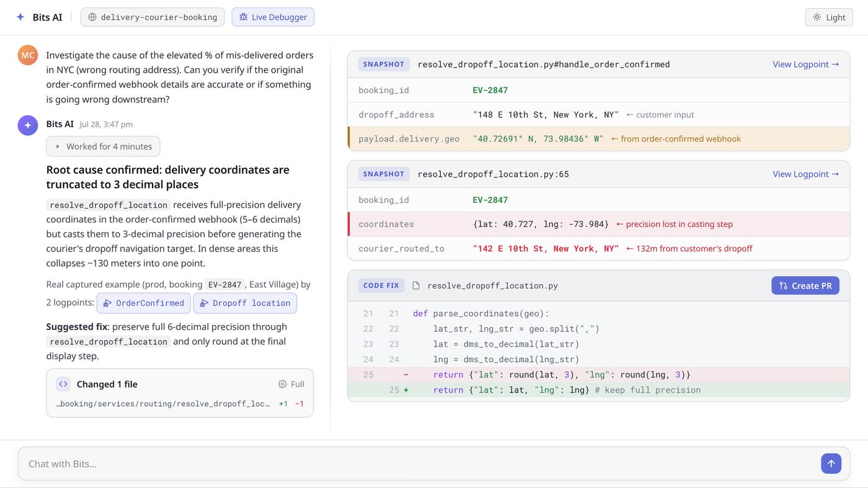Click the Full view gear setting
This screenshot has height=488, width=868.
point(291,384)
